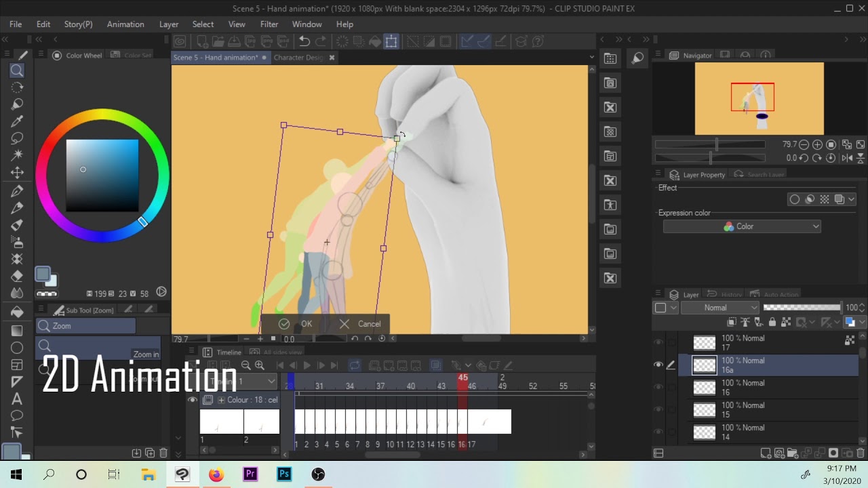Viewport: 868px width, 488px height.
Task: Switch to History tab
Action: [725, 295]
